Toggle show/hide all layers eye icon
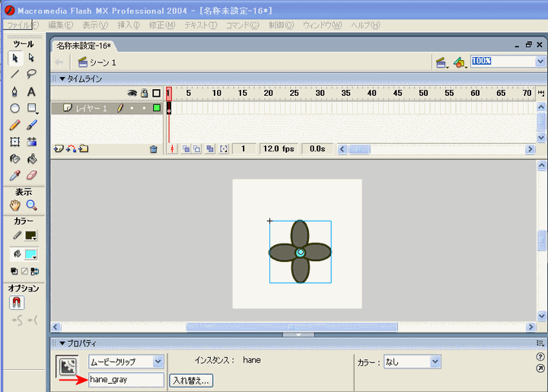Image resolution: width=548 pixels, height=392 pixels. click(x=132, y=94)
